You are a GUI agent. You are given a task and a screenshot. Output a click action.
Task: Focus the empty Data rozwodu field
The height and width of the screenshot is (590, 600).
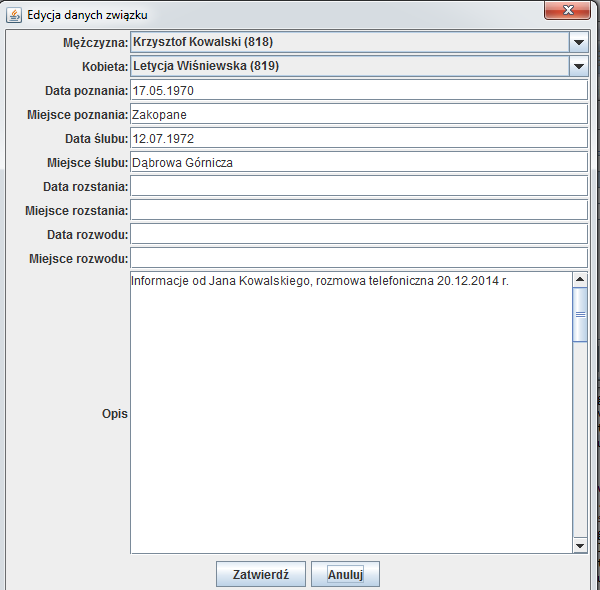pos(359,235)
